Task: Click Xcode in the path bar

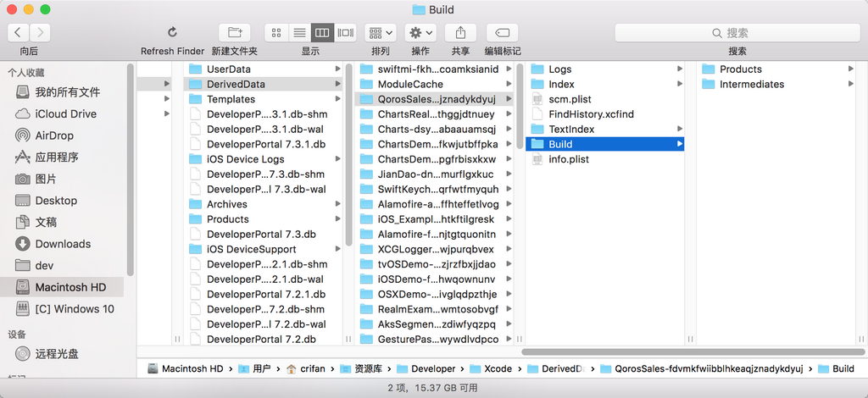Action: click(491, 368)
